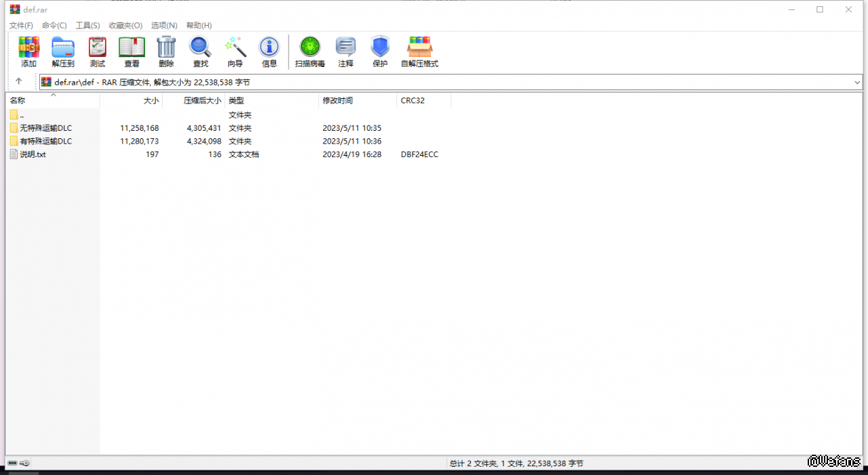868x475 pixels.
Task: Sort by 压缩后大小 column header
Action: click(194, 100)
